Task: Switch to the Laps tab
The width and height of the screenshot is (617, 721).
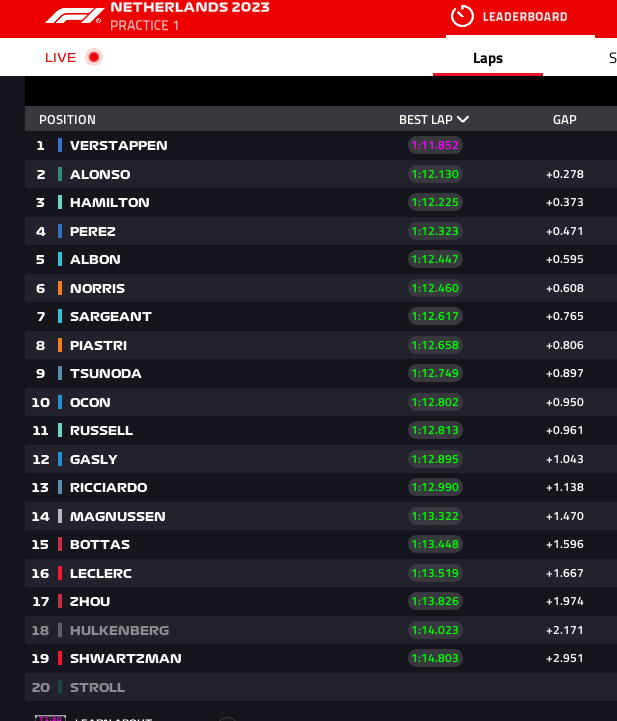Action: (488, 58)
